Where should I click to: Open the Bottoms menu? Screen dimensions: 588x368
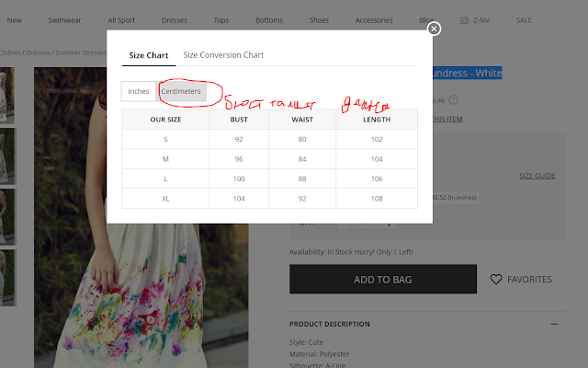coord(269,20)
